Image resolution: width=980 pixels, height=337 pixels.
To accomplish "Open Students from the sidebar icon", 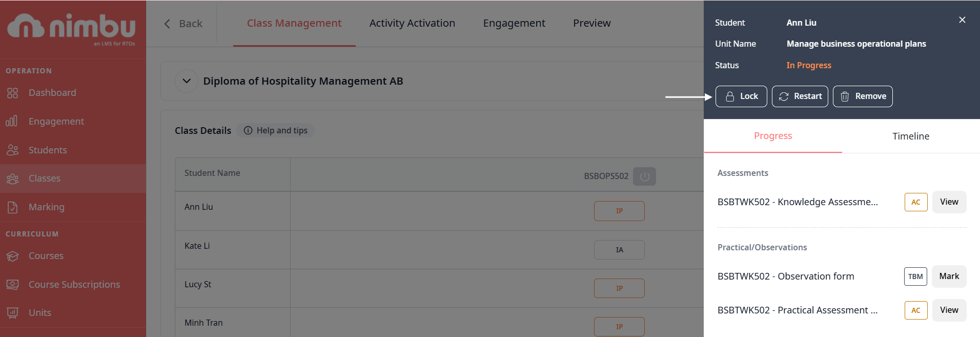I will tap(12, 150).
